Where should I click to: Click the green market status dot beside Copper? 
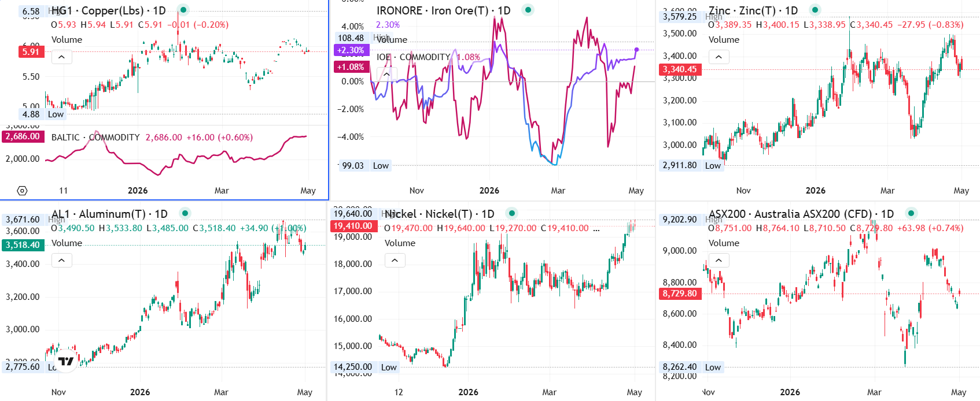click(x=183, y=10)
